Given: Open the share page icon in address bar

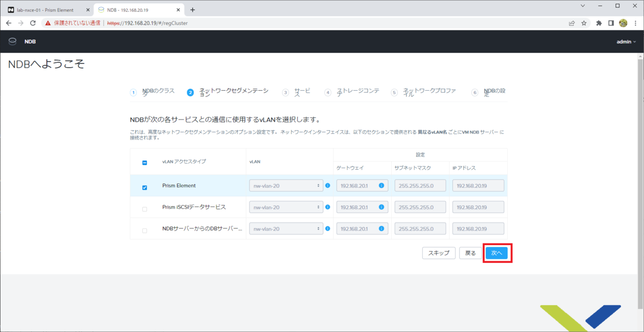Looking at the screenshot, I should click(572, 23).
